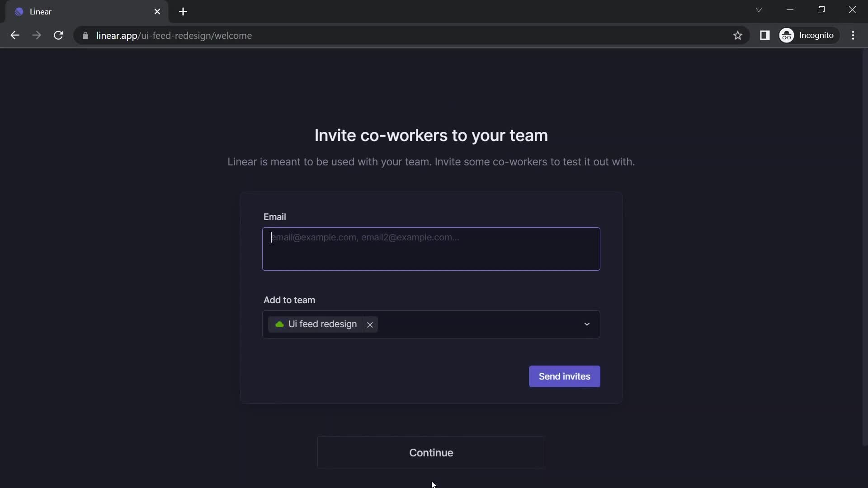This screenshot has height=488, width=868.
Task: Click the Incognito profile icon
Action: click(x=788, y=35)
